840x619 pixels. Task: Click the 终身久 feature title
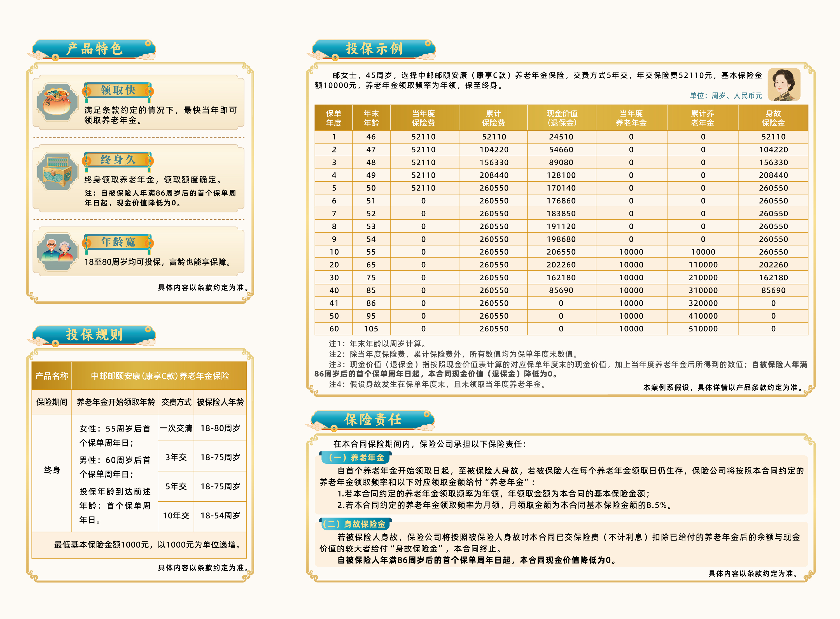pyautogui.click(x=118, y=160)
